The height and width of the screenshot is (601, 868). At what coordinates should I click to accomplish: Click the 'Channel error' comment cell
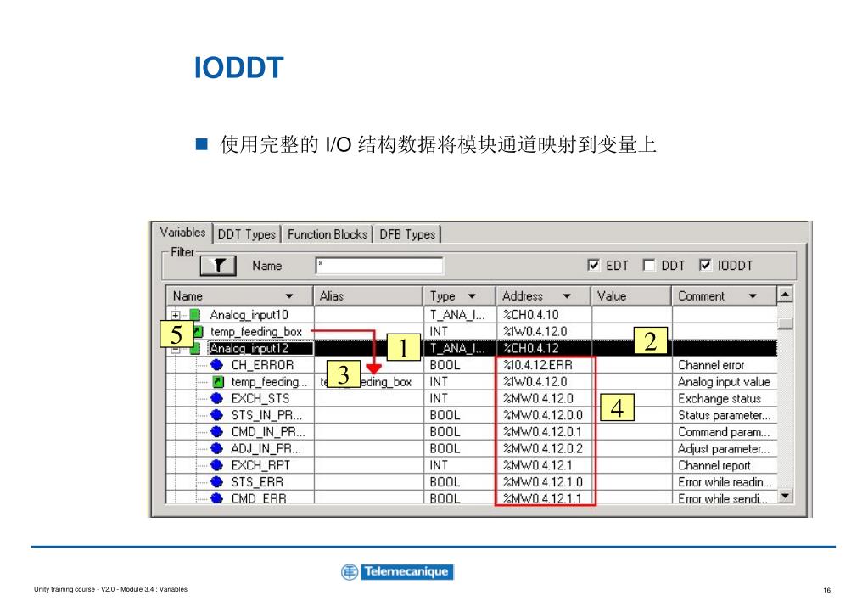click(725, 365)
